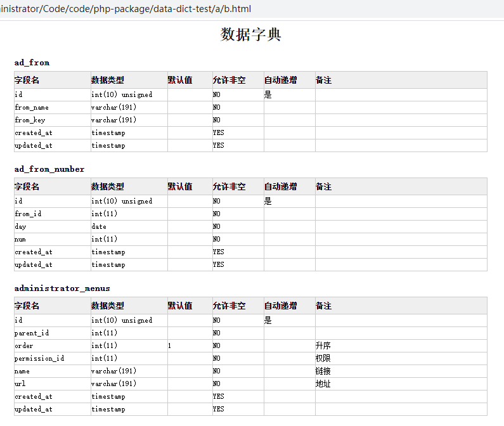Click order field's default value 1

169,345
